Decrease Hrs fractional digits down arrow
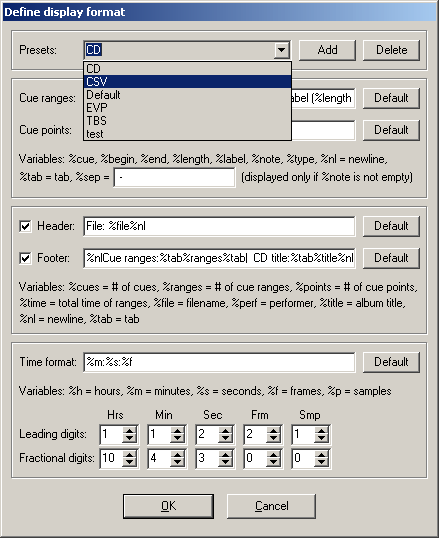This screenshot has height=538, width=439. click(x=129, y=463)
